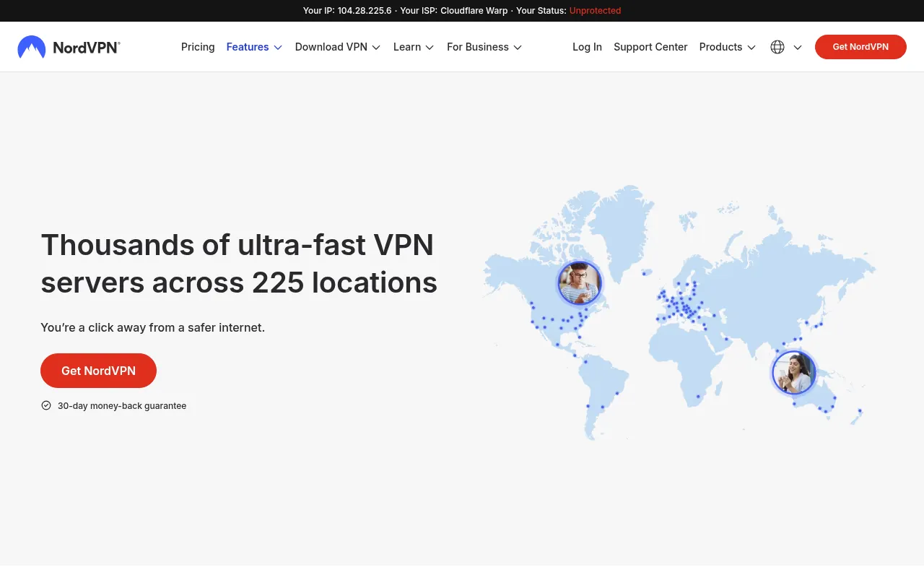
Task: Open the language selector chevron
Action: (798, 48)
